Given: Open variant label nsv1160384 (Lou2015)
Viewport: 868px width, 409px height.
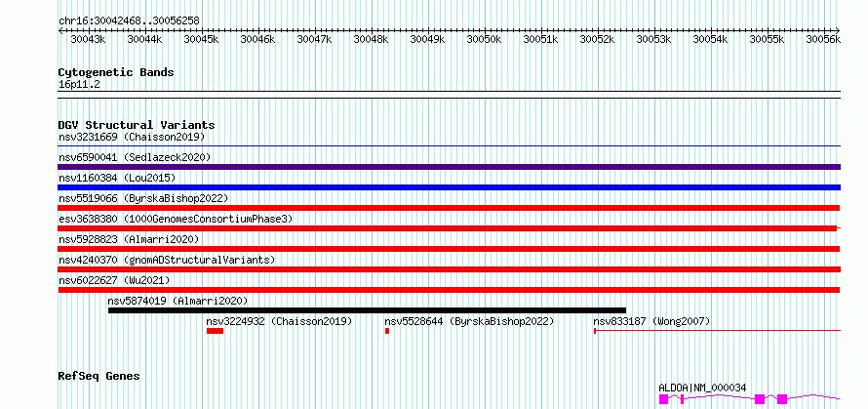Looking at the screenshot, I should pos(117,178).
